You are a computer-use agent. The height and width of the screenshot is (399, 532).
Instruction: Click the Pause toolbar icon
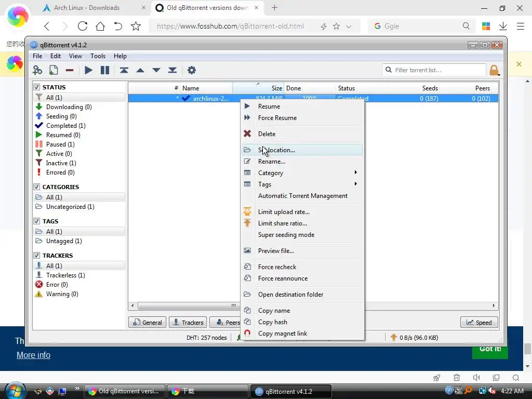click(105, 70)
